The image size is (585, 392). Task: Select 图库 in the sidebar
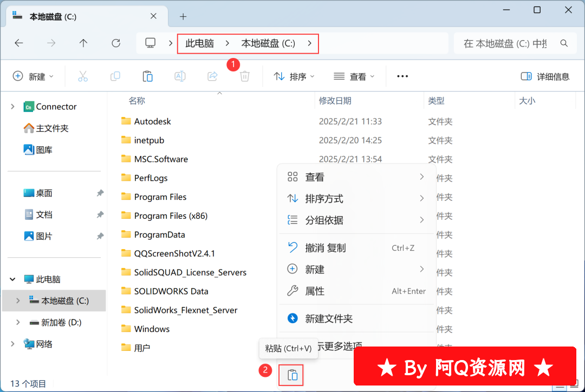tap(38, 150)
